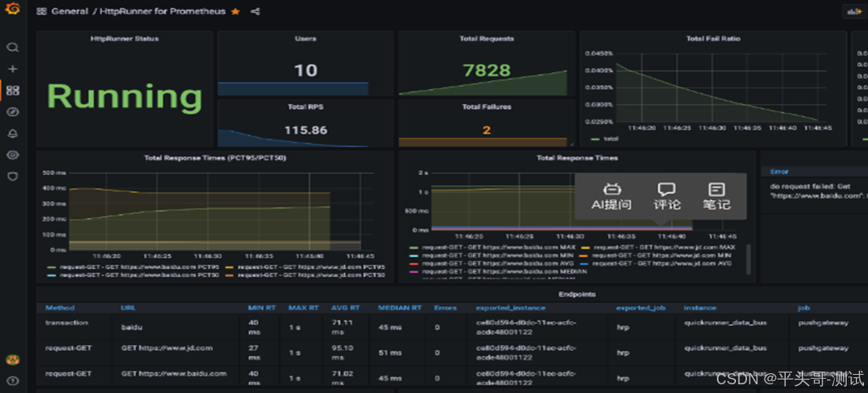This screenshot has width=868, height=393.
Task: Open the Explore compass icon
Action: point(12,111)
